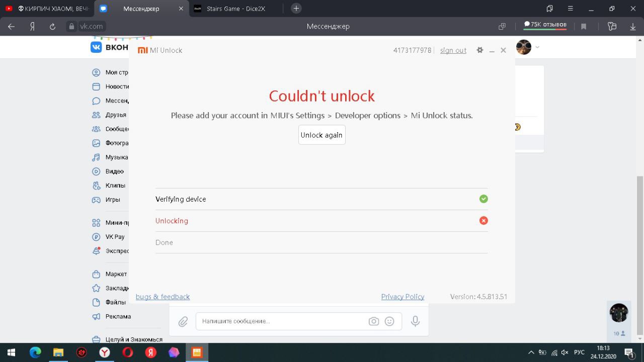Open Друзья in VK sidebar
The image size is (644, 362).
pyautogui.click(x=109, y=115)
